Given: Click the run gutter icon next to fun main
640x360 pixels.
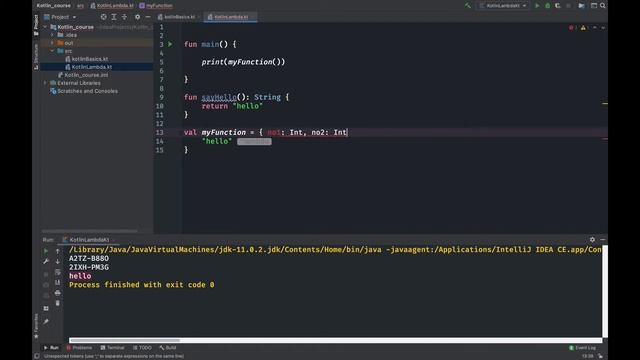Looking at the screenshot, I should pyautogui.click(x=170, y=44).
